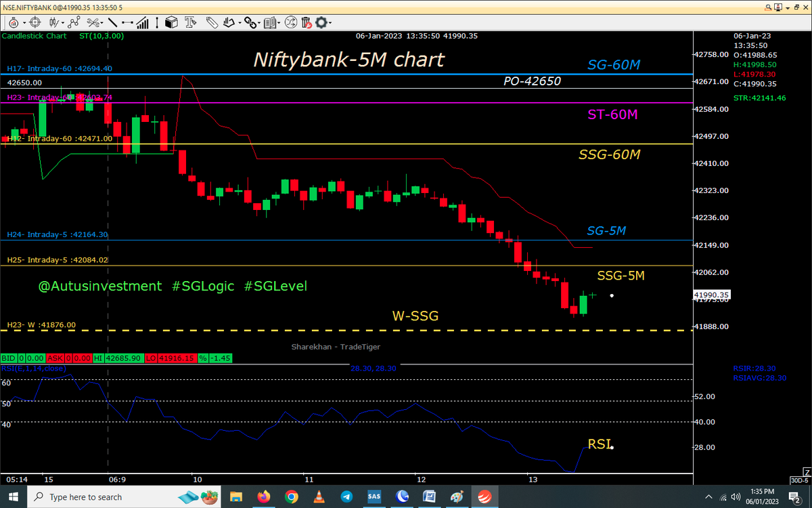Click the Candlestick Chart label
Screen dimensions: 812x508
pos(34,36)
